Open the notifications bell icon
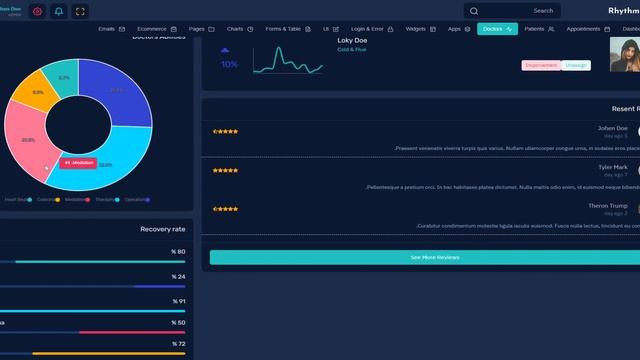Screen dimensions: 640x360 point(59,11)
